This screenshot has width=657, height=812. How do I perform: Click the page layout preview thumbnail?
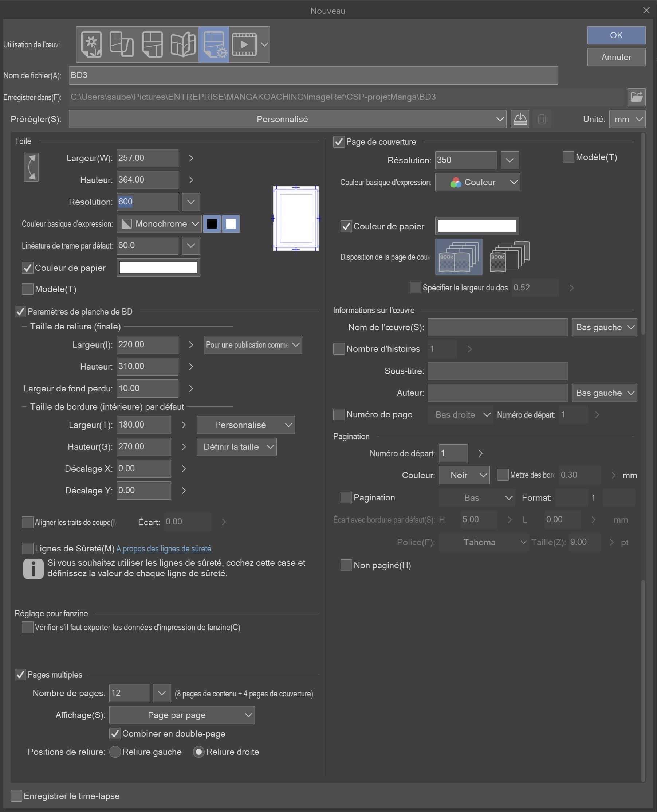point(296,218)
